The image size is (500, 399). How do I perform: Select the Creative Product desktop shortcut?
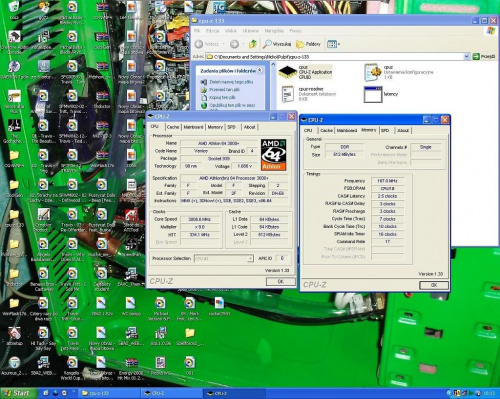(x=43, y=219)
